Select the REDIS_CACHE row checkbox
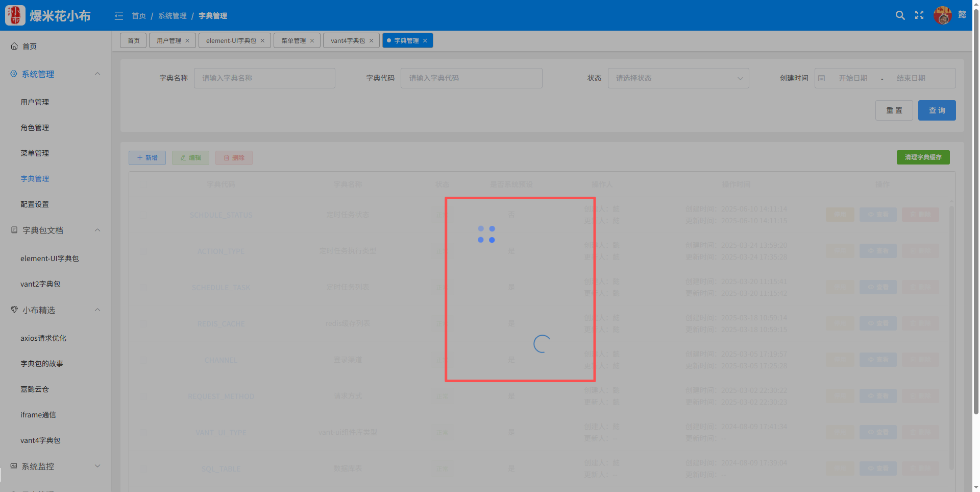980x492 pixels. (143, 324)
